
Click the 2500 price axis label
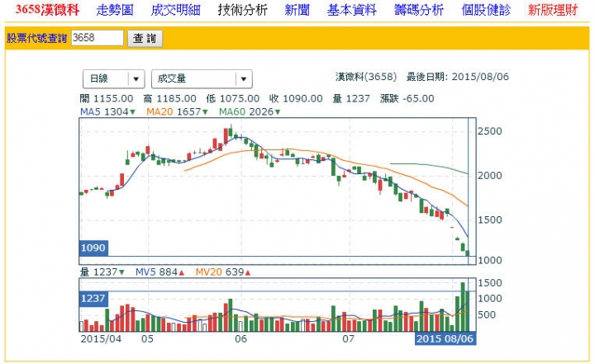click(x=490, y=131)
